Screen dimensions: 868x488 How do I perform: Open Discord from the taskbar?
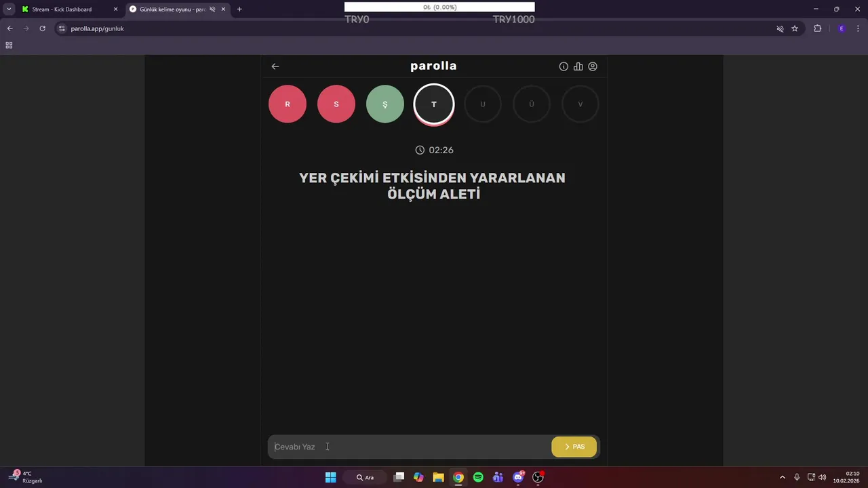519,477
